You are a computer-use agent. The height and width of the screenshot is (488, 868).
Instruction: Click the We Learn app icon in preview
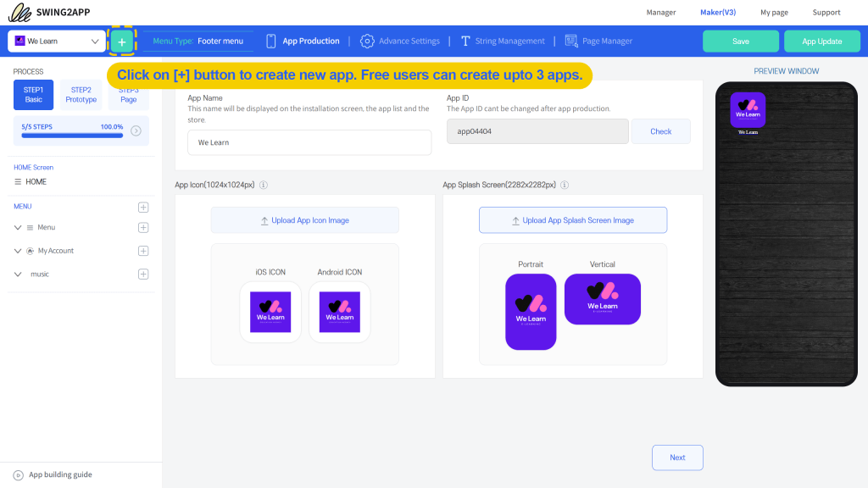[x=748, y=110]
